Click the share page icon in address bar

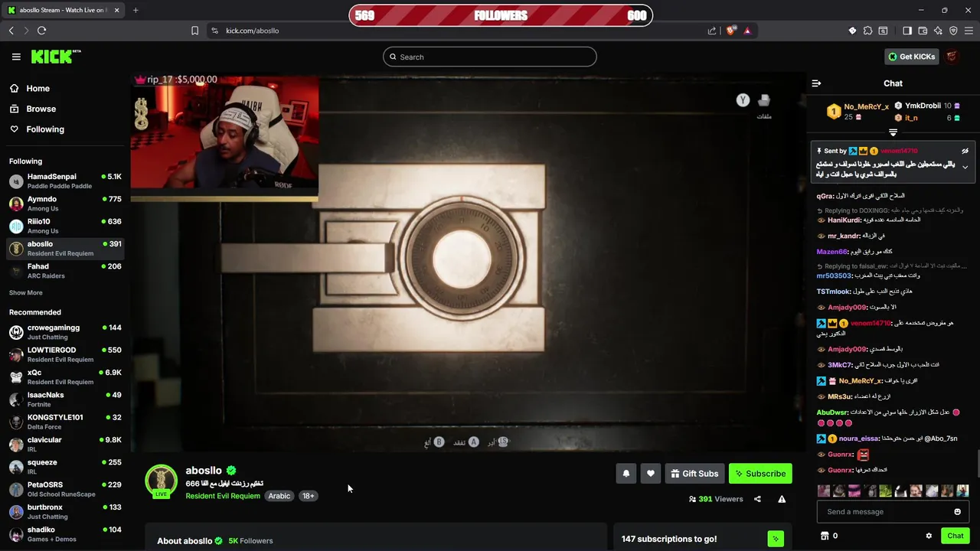(712, 31)
